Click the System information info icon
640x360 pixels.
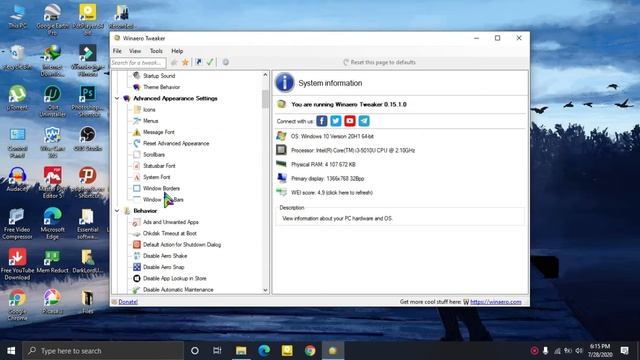tap(284, 82)
